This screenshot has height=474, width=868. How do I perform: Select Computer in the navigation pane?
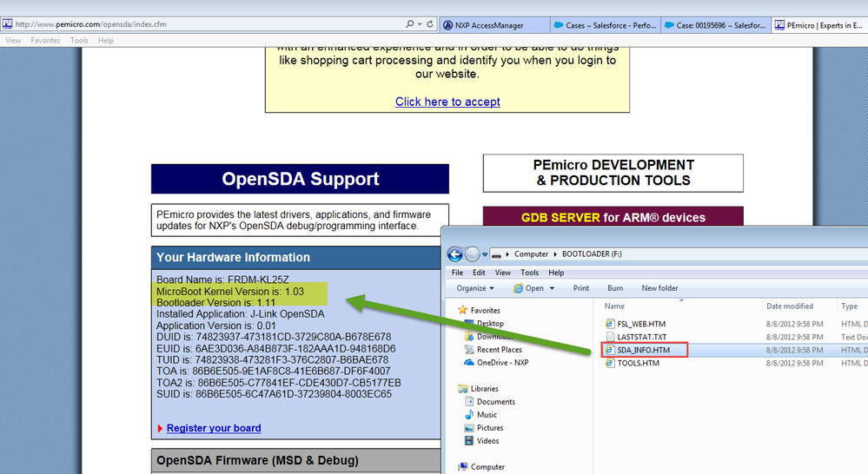(487, 467)
